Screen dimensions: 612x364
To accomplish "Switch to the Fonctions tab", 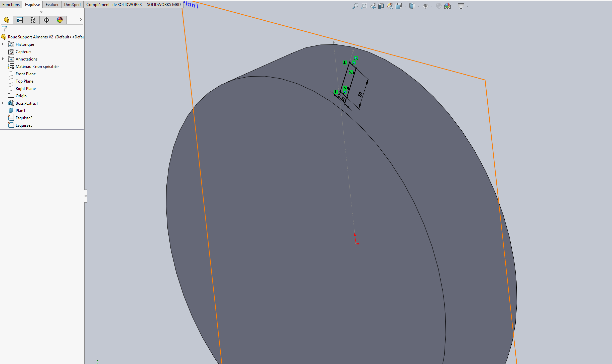I will (x=11, y=4).
